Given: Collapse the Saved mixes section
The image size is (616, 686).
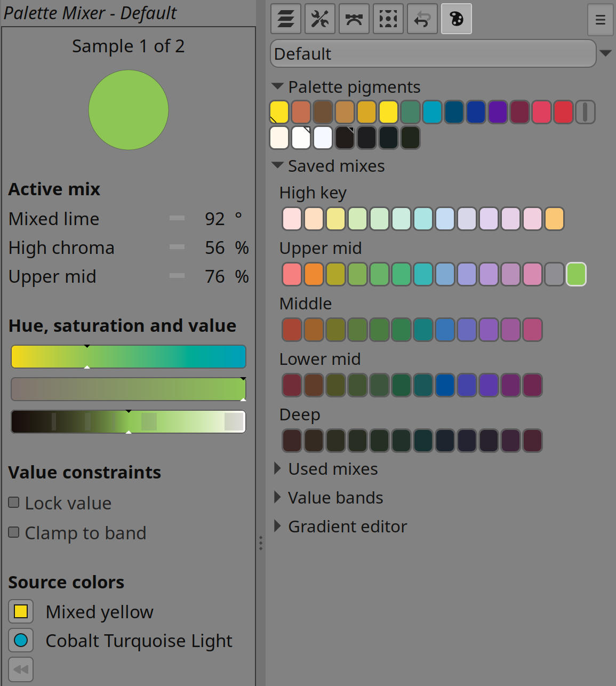Looking at the screenshot, I should [277, 165].
